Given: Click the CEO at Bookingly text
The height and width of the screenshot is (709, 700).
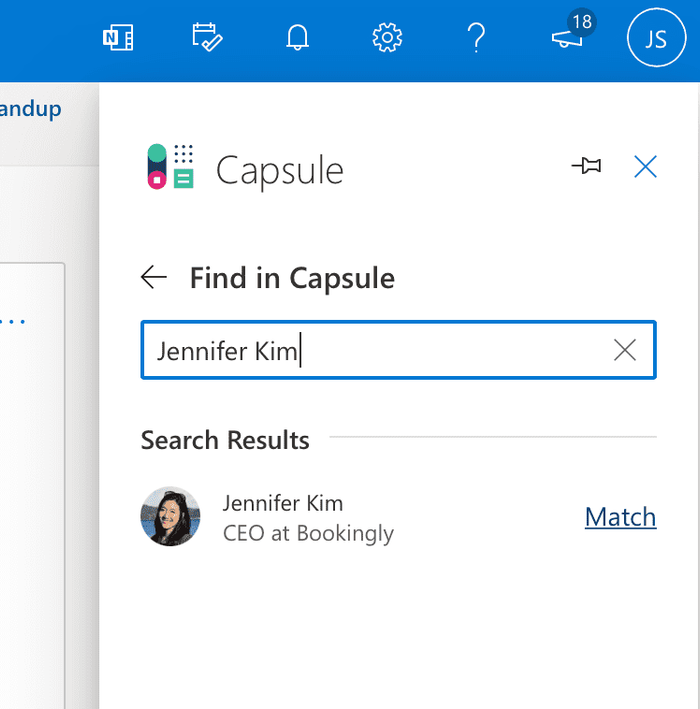Looking at the screenshot, I should 308,533.
